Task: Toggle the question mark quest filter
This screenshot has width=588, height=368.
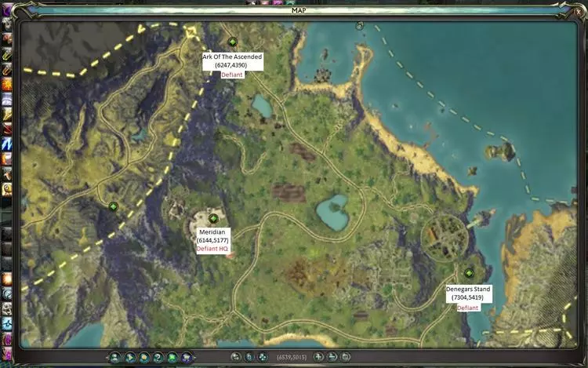Action: [x=158, y=357]
